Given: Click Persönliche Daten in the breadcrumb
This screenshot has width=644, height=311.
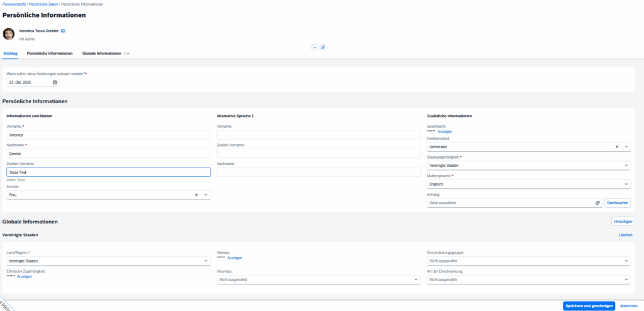Looking at the screenshot, I should pyautogui.click(x=43, y=4).
